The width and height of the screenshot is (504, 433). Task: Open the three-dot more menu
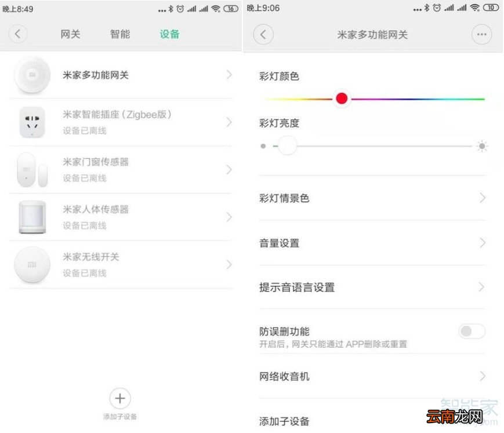pyautogui.click(x=481, y=34)
